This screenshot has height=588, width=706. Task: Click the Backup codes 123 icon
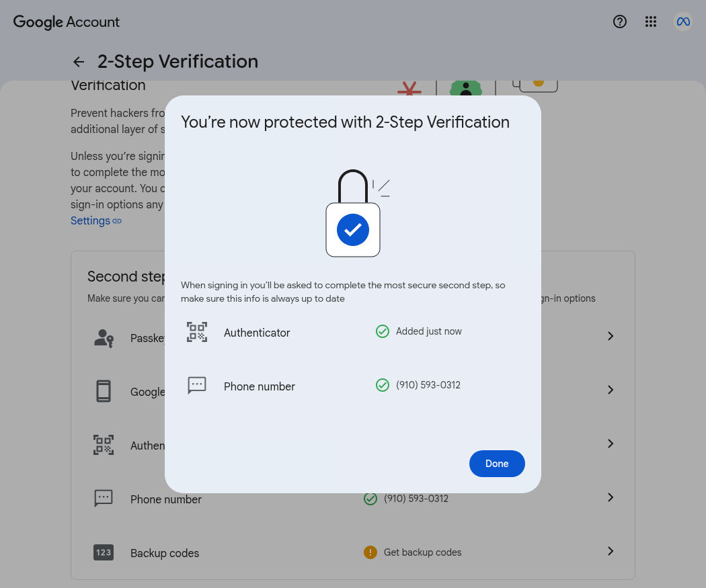coord(104,552)
